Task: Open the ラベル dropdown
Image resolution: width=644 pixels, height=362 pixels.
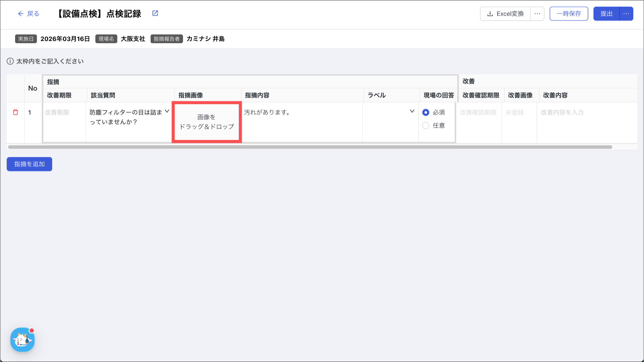Action: point(412,111)
